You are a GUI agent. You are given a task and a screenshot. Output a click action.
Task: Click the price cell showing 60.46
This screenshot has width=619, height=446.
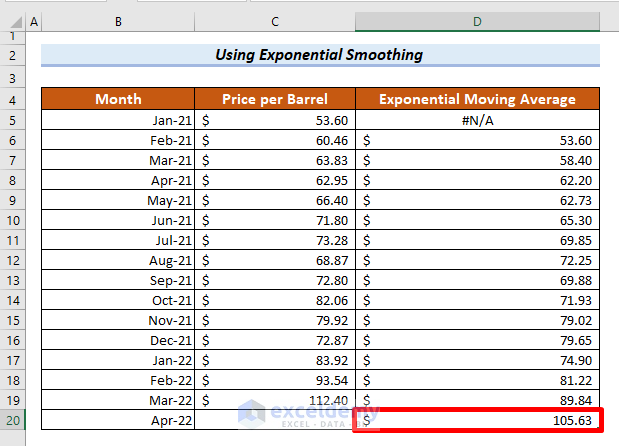pyautogui.click(x=275, y=140)
